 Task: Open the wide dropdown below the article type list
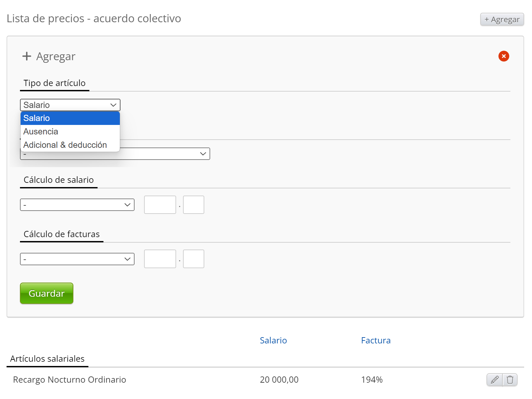tap(164, 154)
